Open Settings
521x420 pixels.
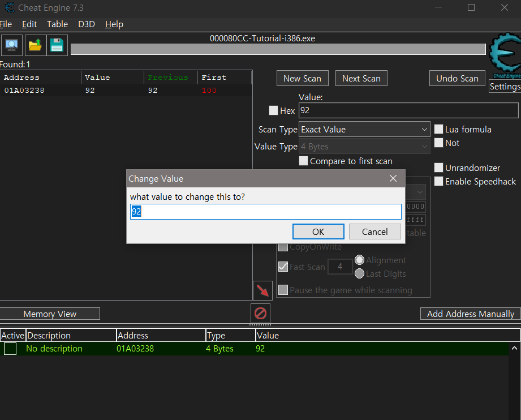click(x=505, y=87)
